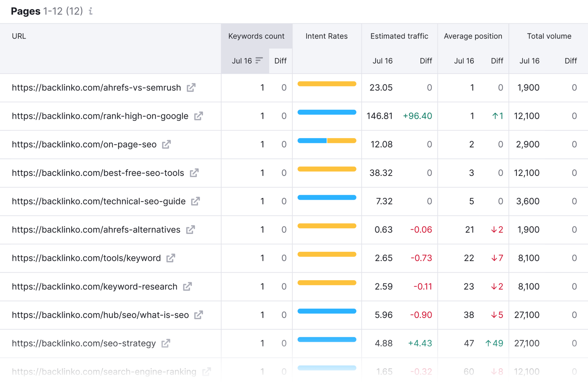Sort table by Estimated traffic column header
The width and height of the screenshot is (588, 384).
pos(399,36)
